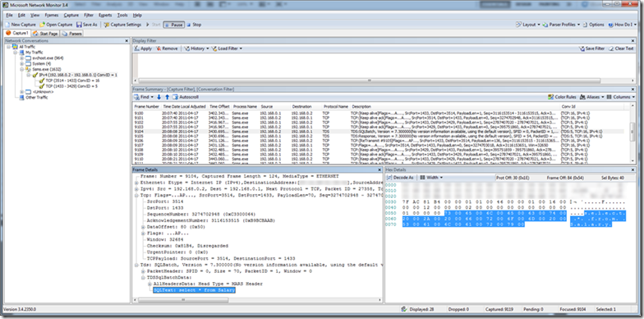Expand the Ipv4 node in Frame Details
The height and width of the screenshot is (319, 644).
point(136,189)
